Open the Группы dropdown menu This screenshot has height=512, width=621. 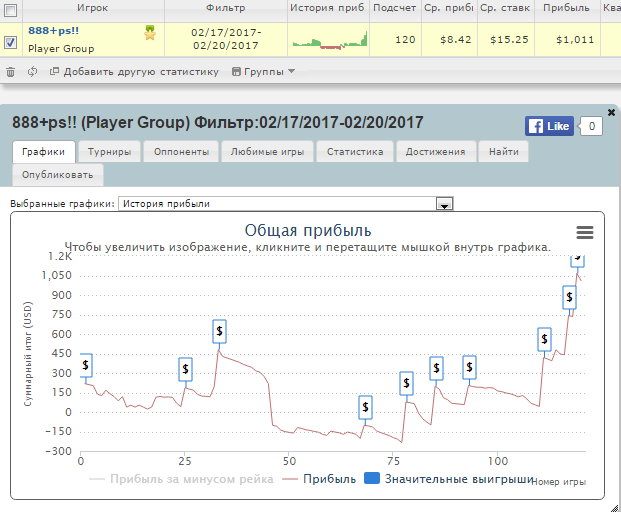(263, 72)
